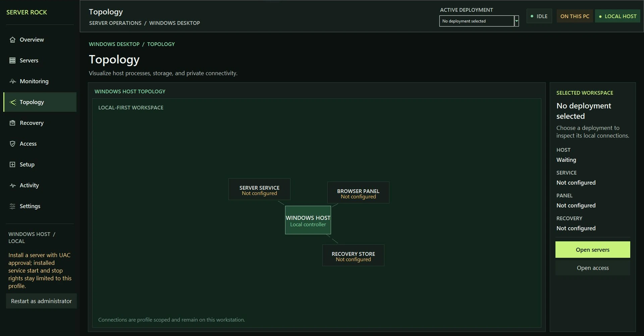
Task: Select the RECOVERY STORE topology node
Action: pos(353,255)
